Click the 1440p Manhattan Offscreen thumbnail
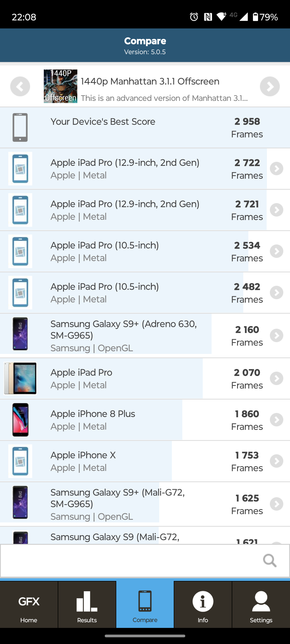290x644 pixels. coord(60,86)
